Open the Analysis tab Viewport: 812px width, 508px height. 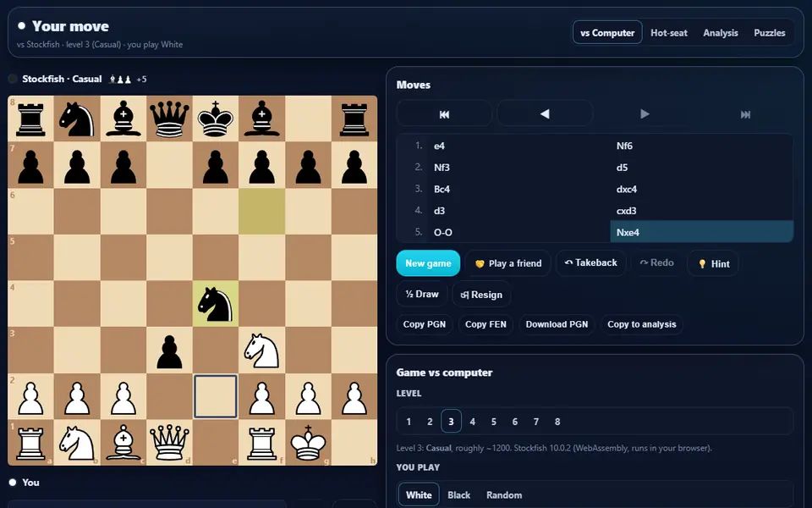pos(721,33)
